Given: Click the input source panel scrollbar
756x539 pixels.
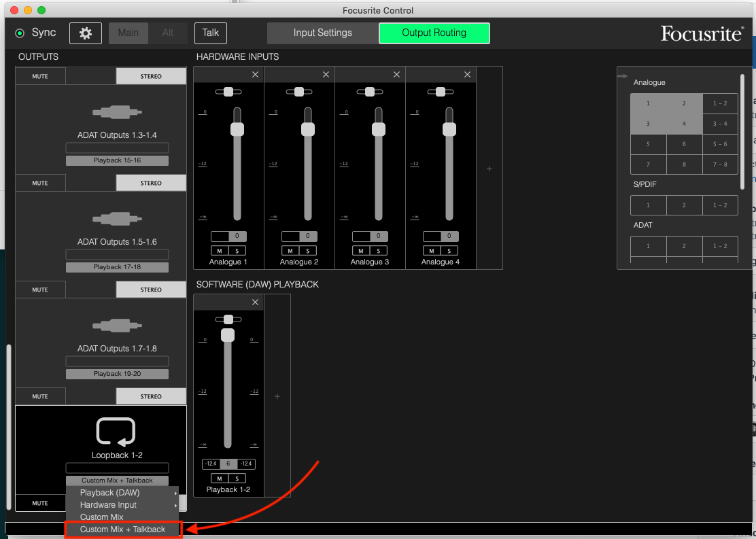Looking at the screenshot, I should (742, 132).
